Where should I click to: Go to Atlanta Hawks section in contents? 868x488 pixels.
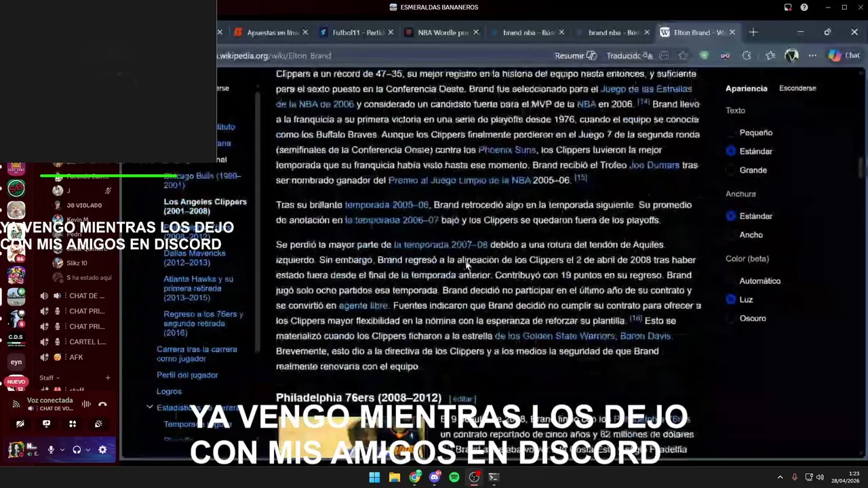click(x=198, y=288)
